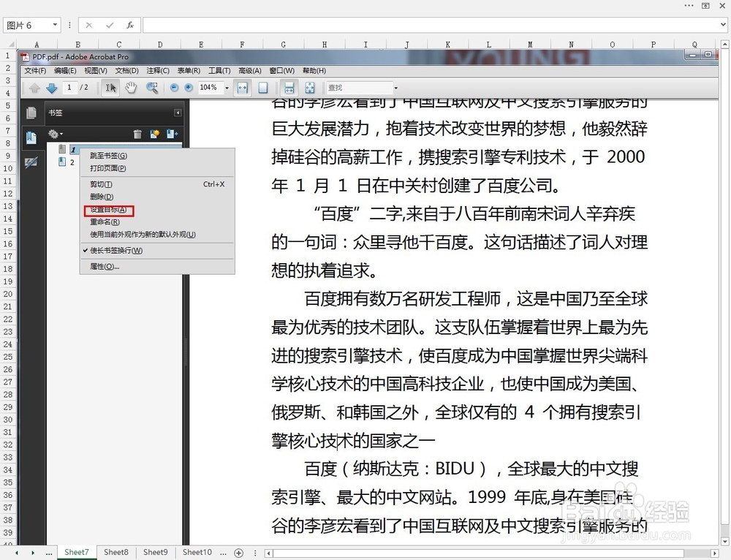731x560 pixels.
Task: Click the page icon of bookmark 2
Action: 62,162
